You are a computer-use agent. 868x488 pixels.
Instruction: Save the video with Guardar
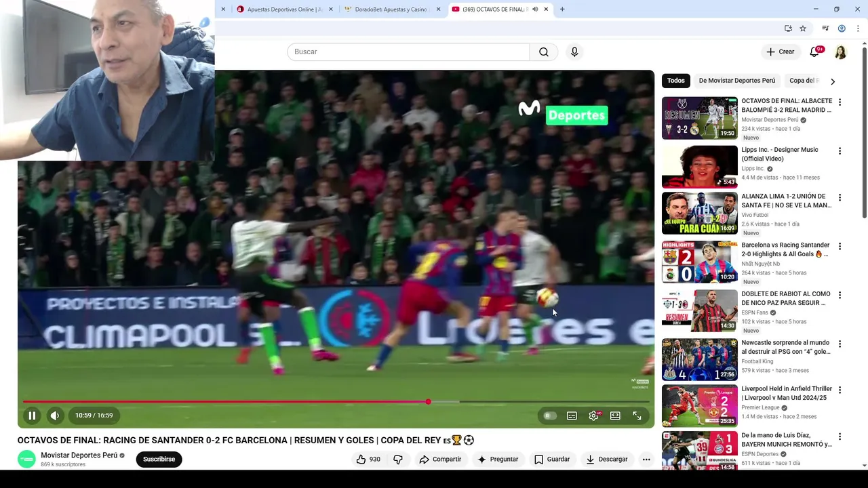click(x=552, y=460)
